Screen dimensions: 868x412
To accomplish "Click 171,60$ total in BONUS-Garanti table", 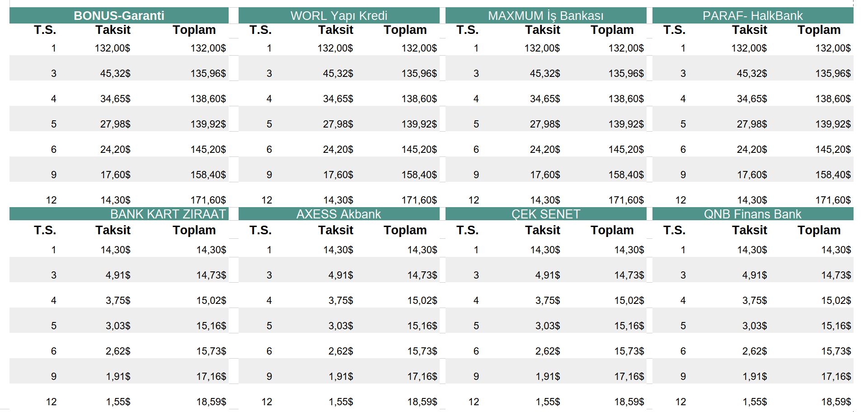I will pyautogui.click(x=208, y=200).
